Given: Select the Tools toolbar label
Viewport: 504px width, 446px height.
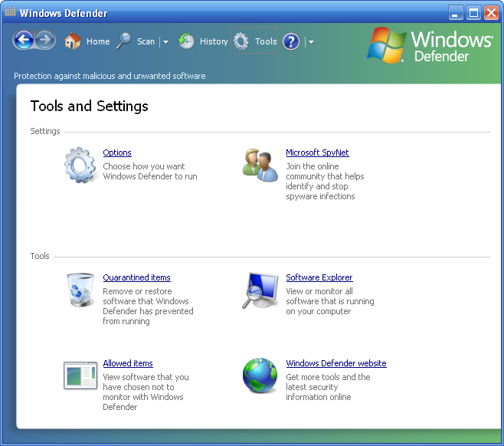Looking at the screenshot, I should pos(266,41).
